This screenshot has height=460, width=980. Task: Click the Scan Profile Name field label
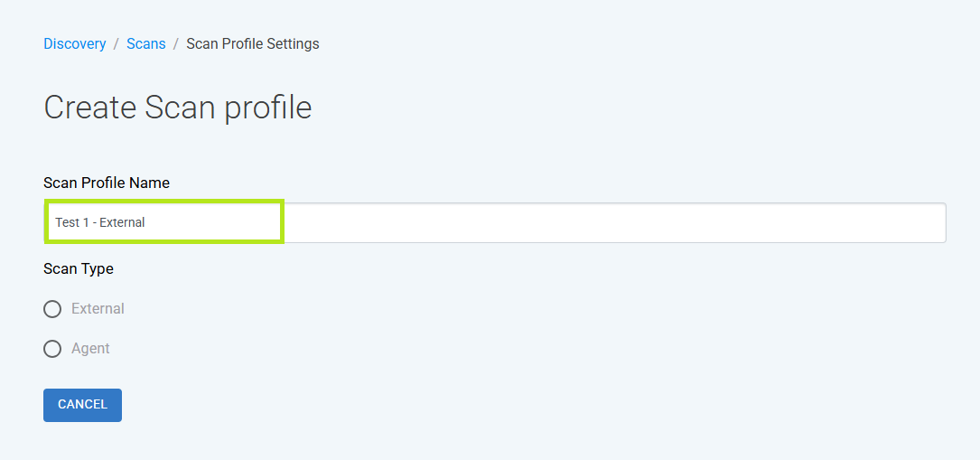107,183
